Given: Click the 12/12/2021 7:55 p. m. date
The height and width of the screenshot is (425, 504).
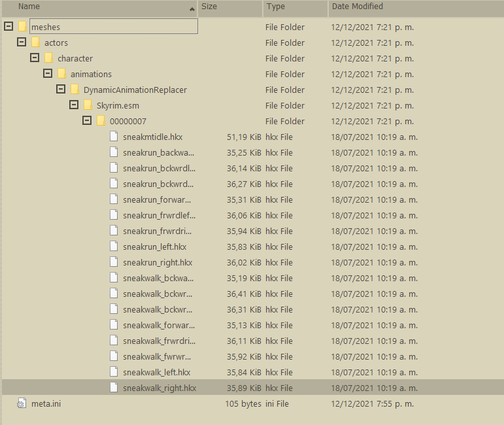Looking at the screenshot, I should (x=372, y=404).
